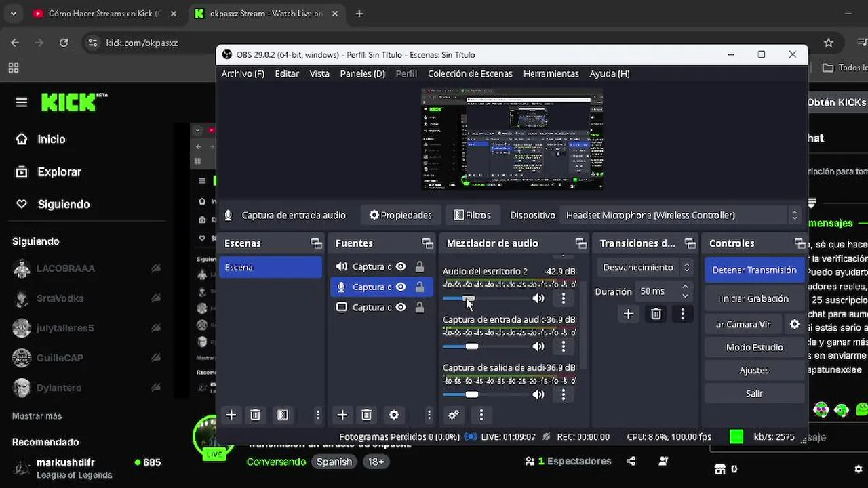Open advanced audio properties gears icon
Viewport: 868px width, 488px height.
click(x=454, y=415)
